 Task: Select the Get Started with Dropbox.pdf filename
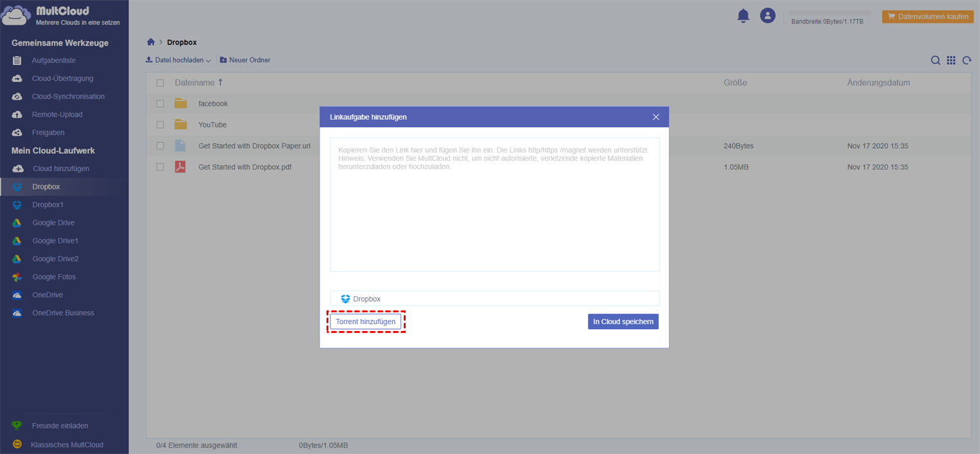click(x=245, y=167)
